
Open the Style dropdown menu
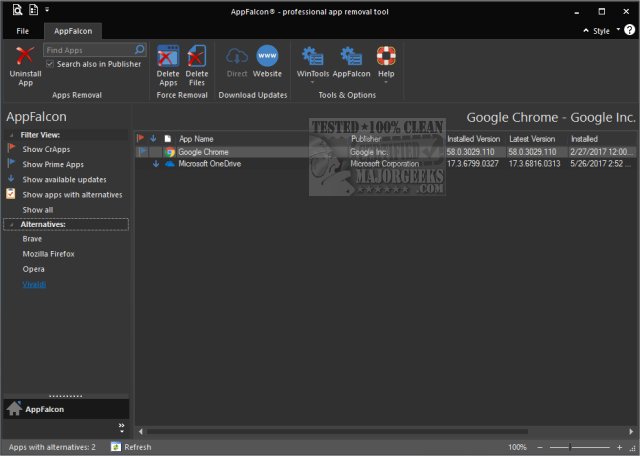click(x=606, y=31)
